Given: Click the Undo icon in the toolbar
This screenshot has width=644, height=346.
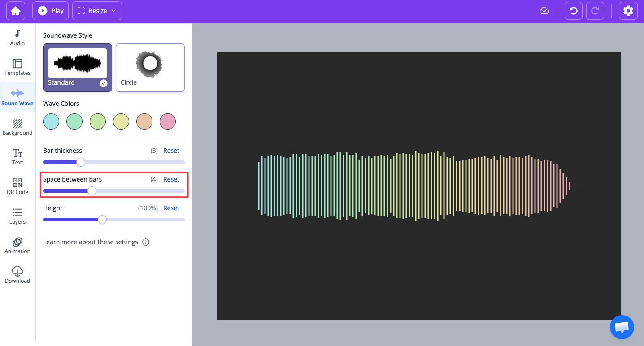Looking at the screenshot, I should click(x=573, y=11).
